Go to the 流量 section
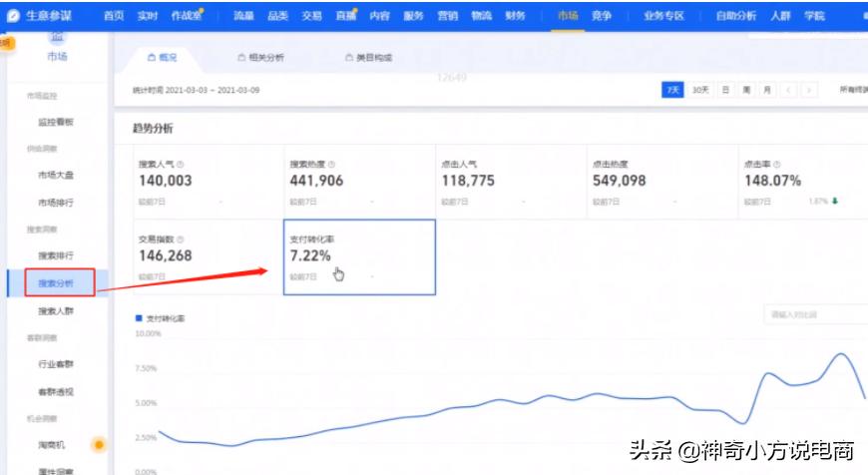Screen dimensions: 868x475 243,16
